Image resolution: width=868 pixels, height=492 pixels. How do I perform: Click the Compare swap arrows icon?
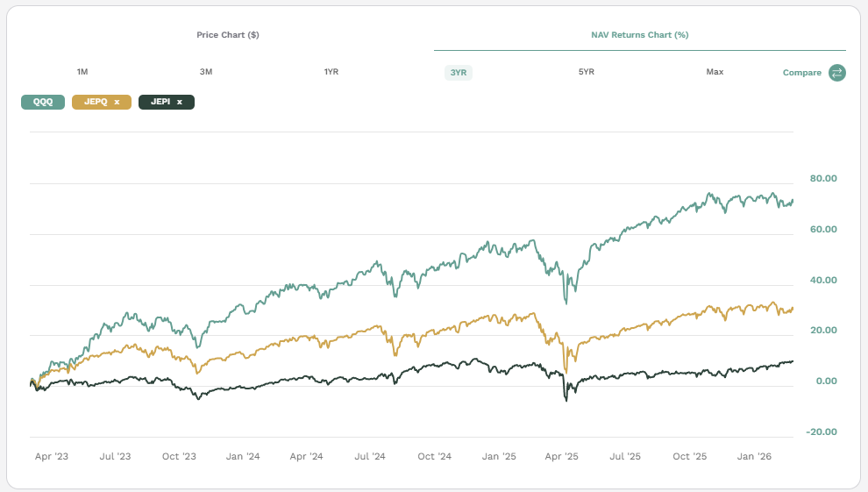click(837, 73)
